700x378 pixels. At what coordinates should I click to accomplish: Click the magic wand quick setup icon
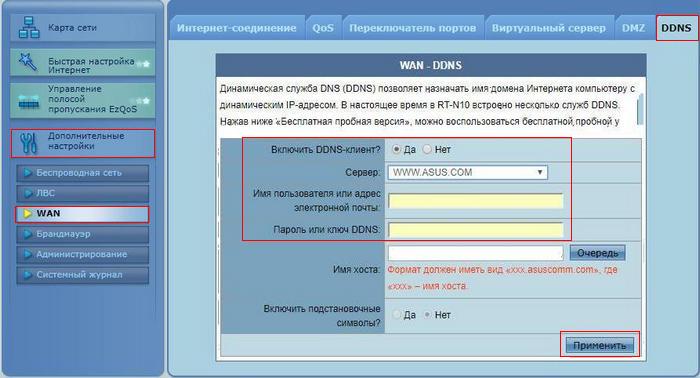pos(28,62)
